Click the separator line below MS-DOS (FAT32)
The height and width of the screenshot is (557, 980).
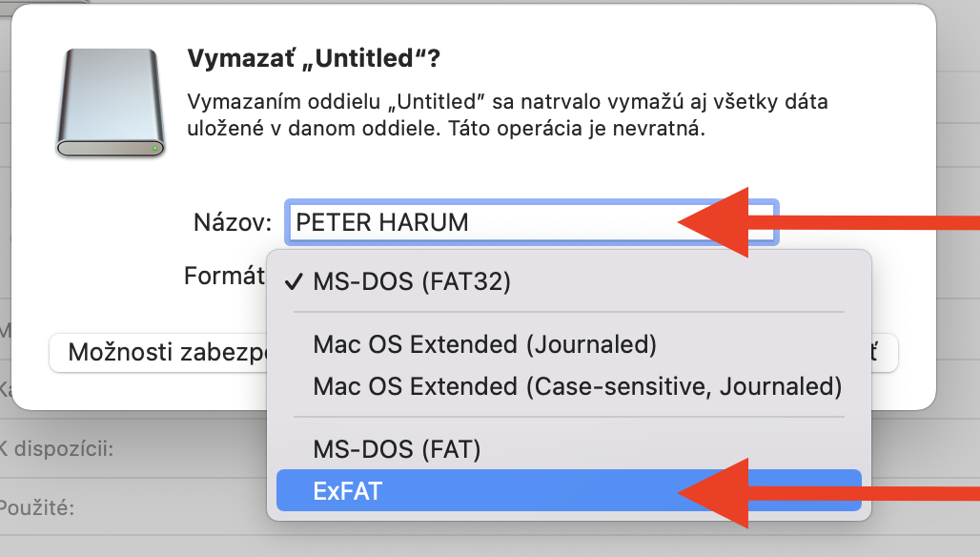[568, 312]
